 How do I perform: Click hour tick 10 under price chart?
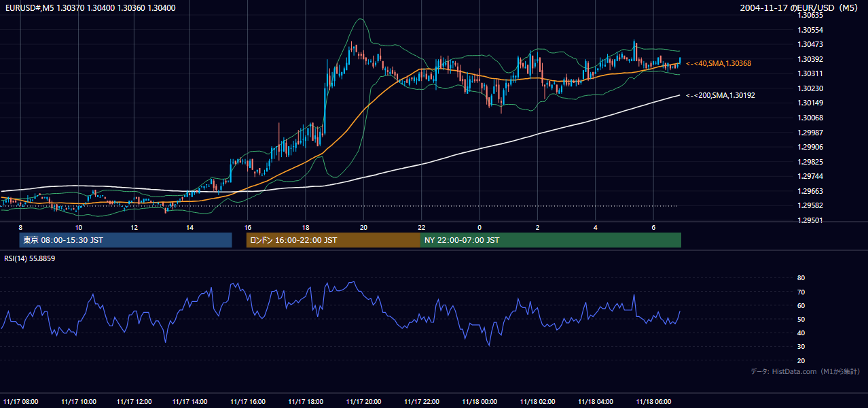[79, 227]
